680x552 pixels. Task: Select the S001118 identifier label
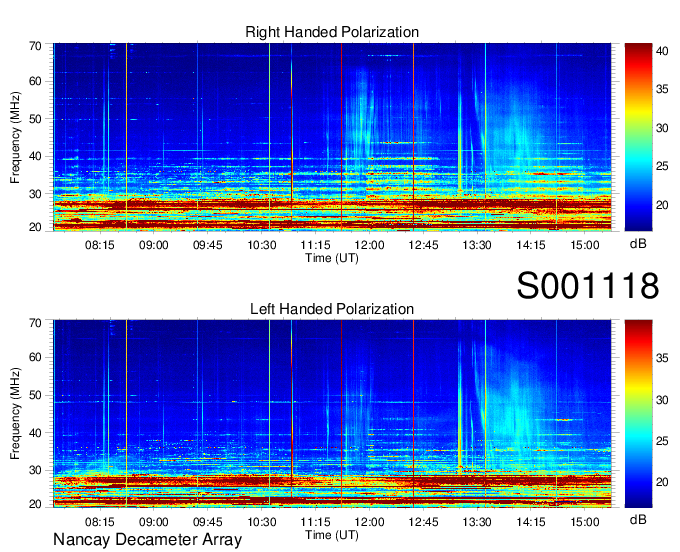[588, 286]
